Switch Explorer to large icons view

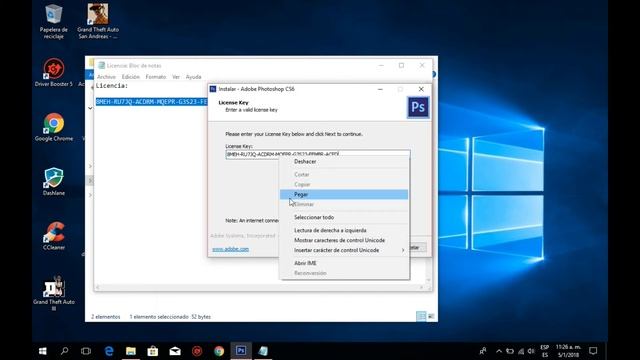tap(431, 316)
